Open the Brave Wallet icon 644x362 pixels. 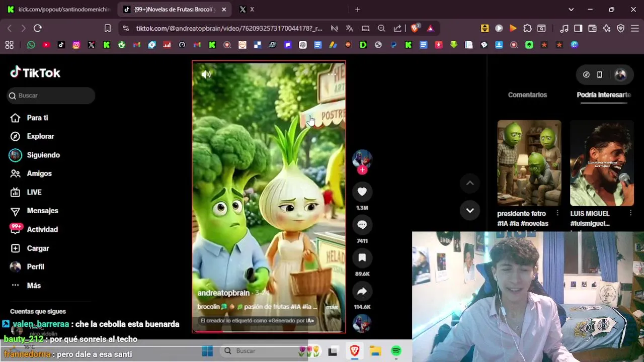coord(592,28)
